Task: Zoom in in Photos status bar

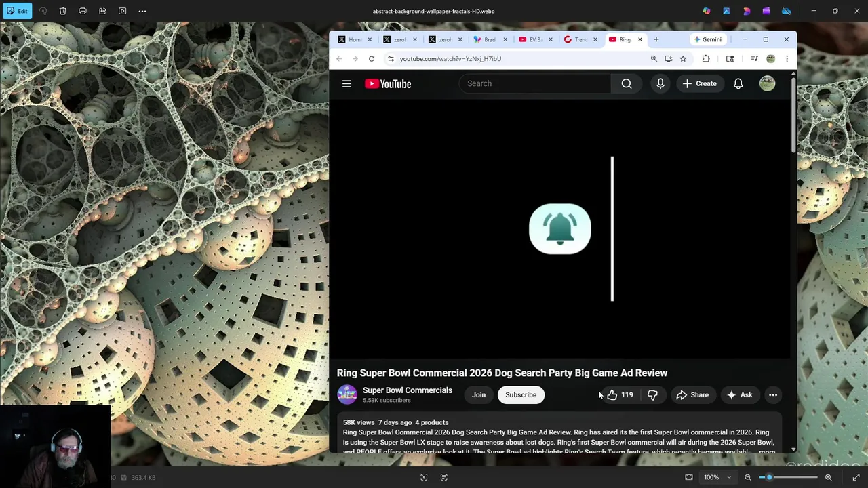Action: (x=829, y=477)
